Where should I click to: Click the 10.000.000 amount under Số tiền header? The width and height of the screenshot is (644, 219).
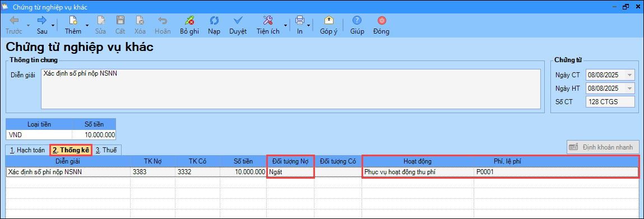coord(94,135)
